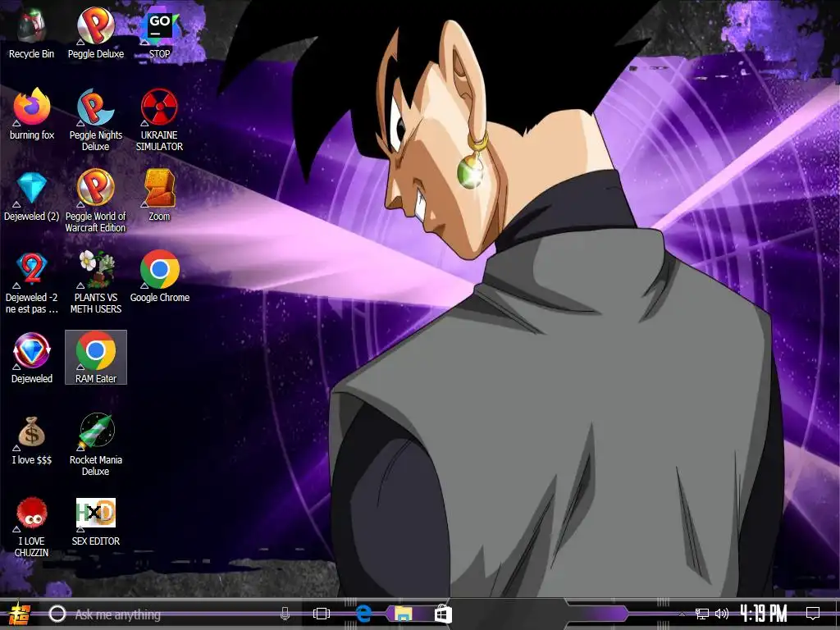
Task: Open the Store from the taskbar
Action: 443,614
